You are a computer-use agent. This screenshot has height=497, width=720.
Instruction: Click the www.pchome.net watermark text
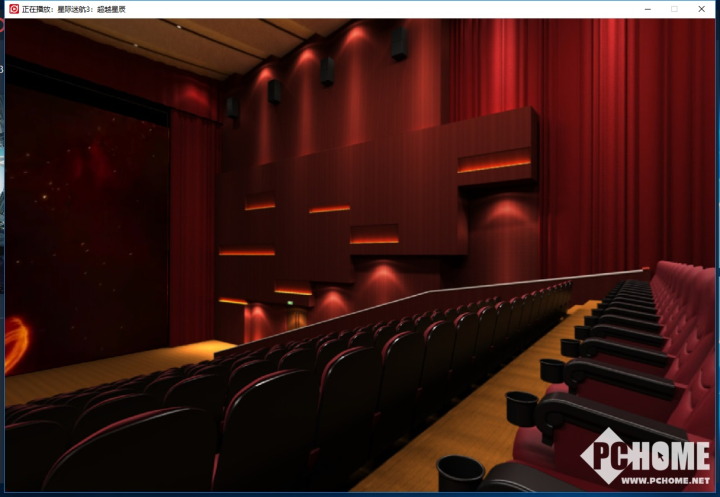(x=665, y=480)
